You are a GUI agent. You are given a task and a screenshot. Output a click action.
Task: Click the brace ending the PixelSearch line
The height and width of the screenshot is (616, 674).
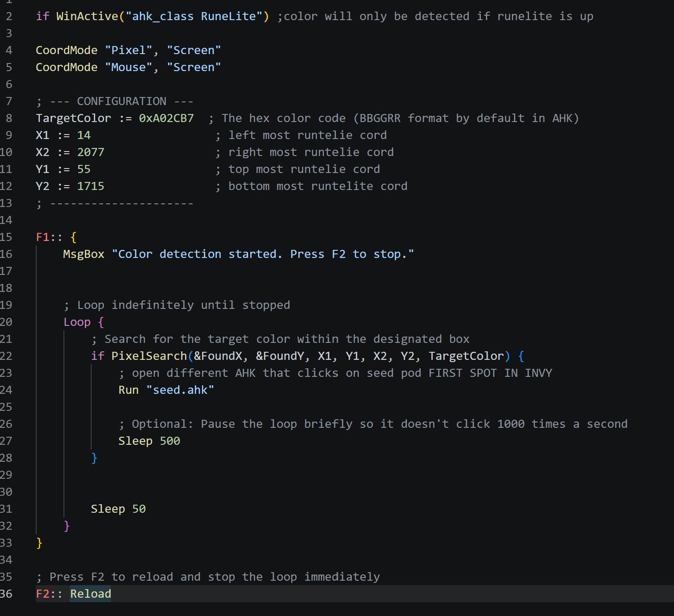[x=521, y=356]
